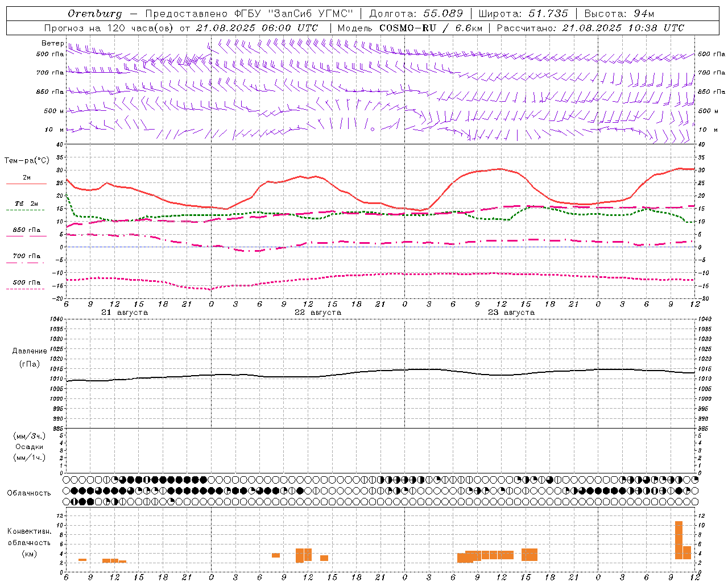
Task: Click the '(мм/3ч.)' precipitation unit label
Action: coord(30,436)
